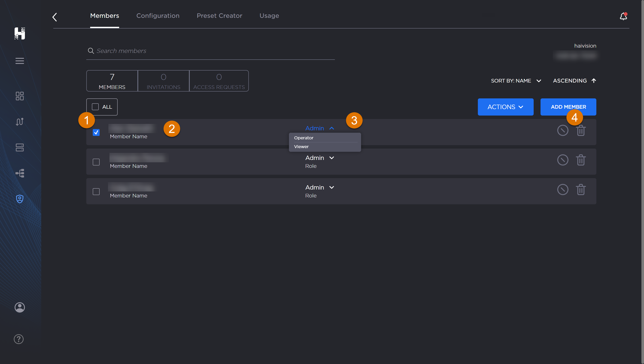Open the Sort By Name dropdown
The width and height of the screenshot is (644, 364).
(516, 81)
